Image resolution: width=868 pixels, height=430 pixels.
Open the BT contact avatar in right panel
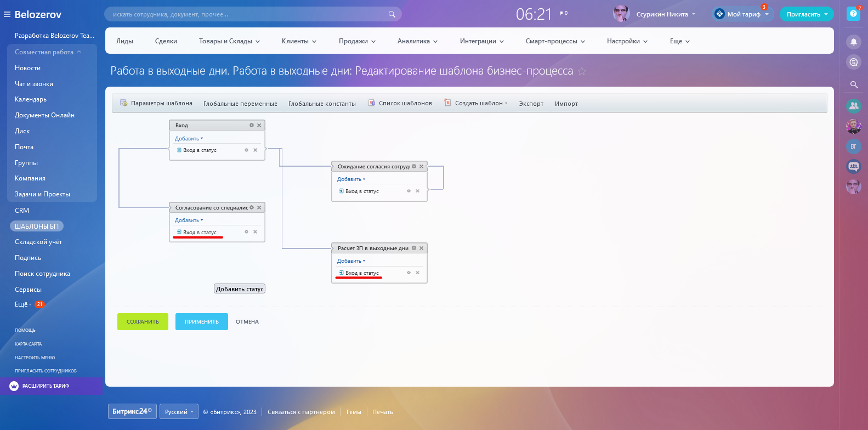tap(853, 146)
